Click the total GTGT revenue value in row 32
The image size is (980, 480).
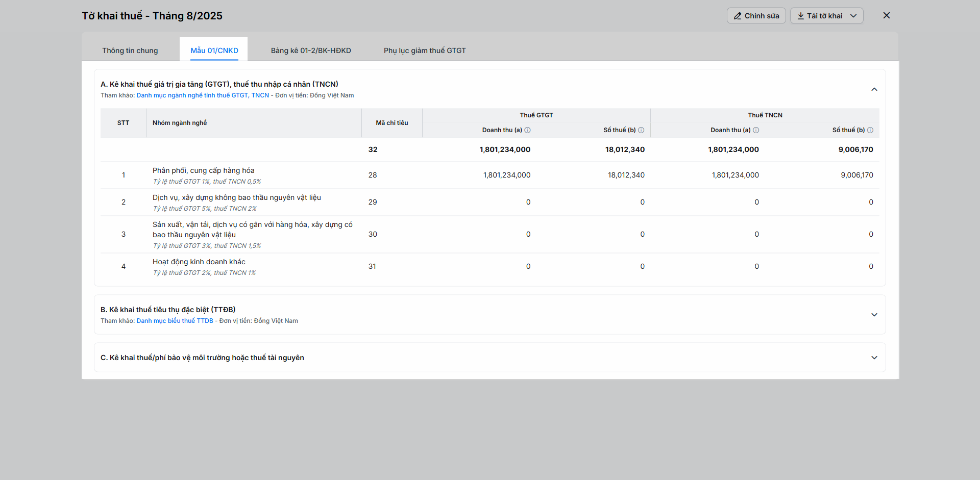(x=504, y=149)
